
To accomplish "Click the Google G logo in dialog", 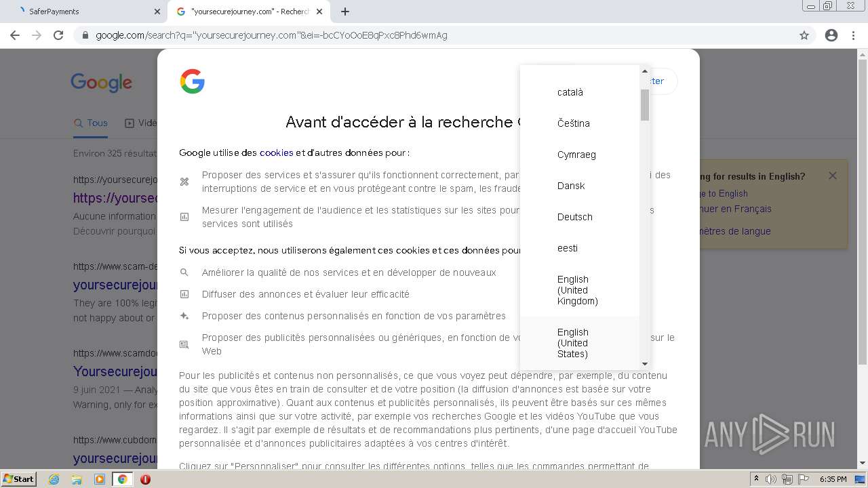I will point(193,81).
